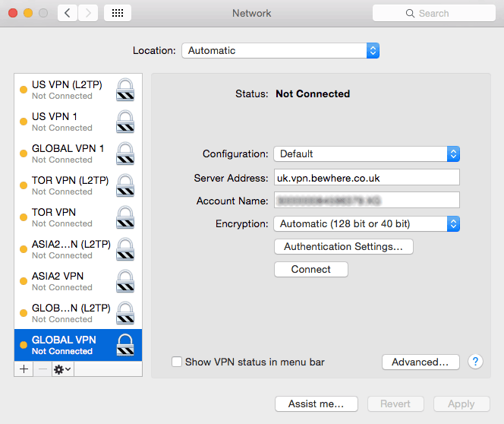Screen dimensions: 504x424
Task: Click lock icon of TOR VPN (L2TP)
Action: (125, 185)
